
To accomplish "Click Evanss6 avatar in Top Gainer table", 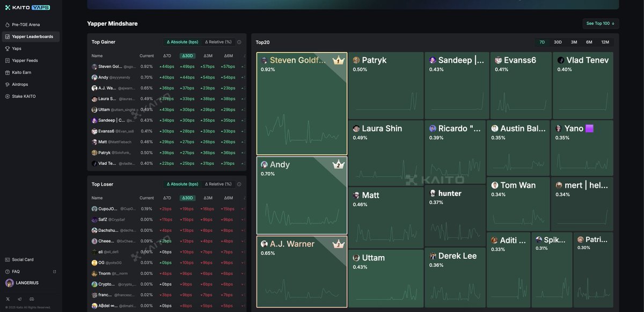I will (x=94, y=131).
